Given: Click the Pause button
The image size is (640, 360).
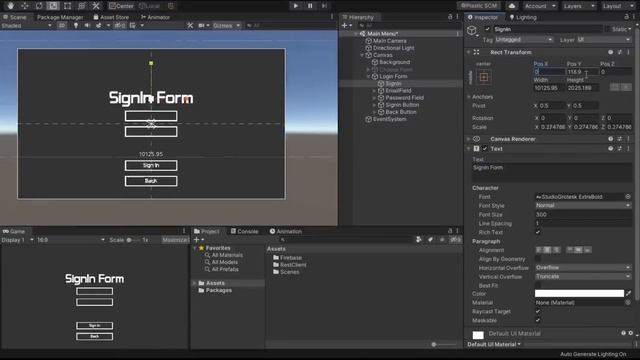Looking at the screenshot, I should [310, 6].
